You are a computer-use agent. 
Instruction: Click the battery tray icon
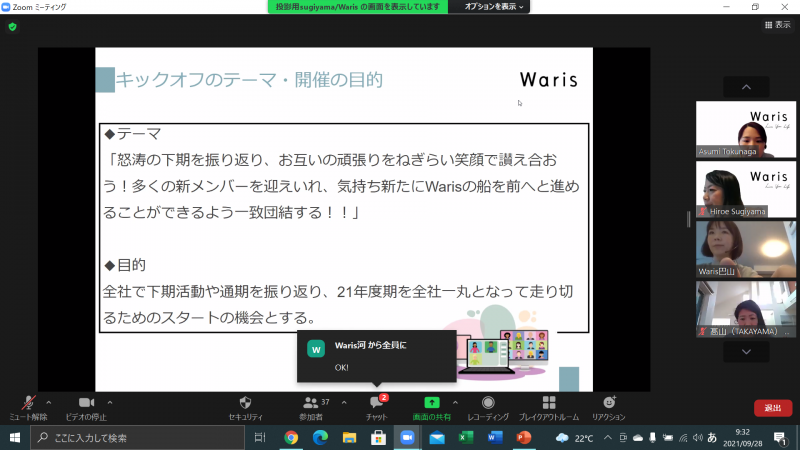(x=668, y=438)
